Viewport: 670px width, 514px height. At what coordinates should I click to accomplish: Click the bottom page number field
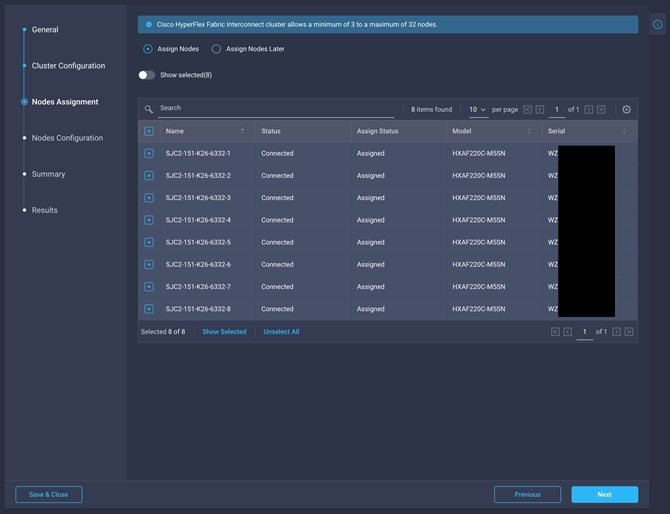585,332
